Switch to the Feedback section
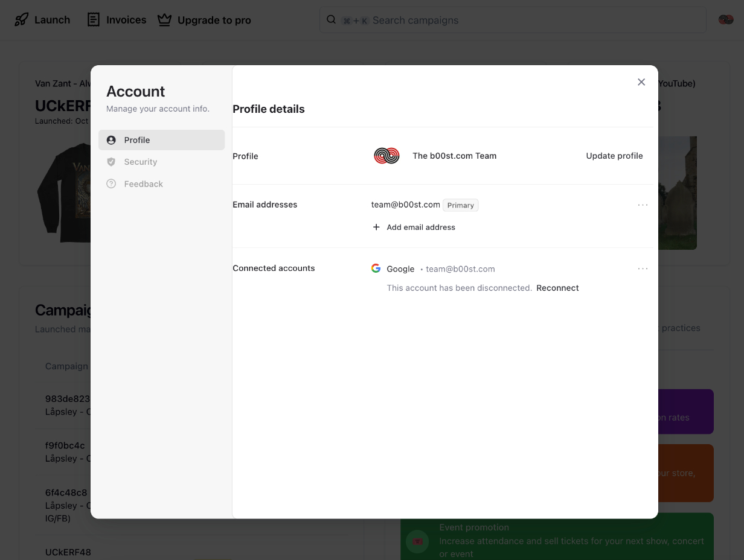Image resolution: width=744 pixels, height=560 pixels. tap(144, 183)
